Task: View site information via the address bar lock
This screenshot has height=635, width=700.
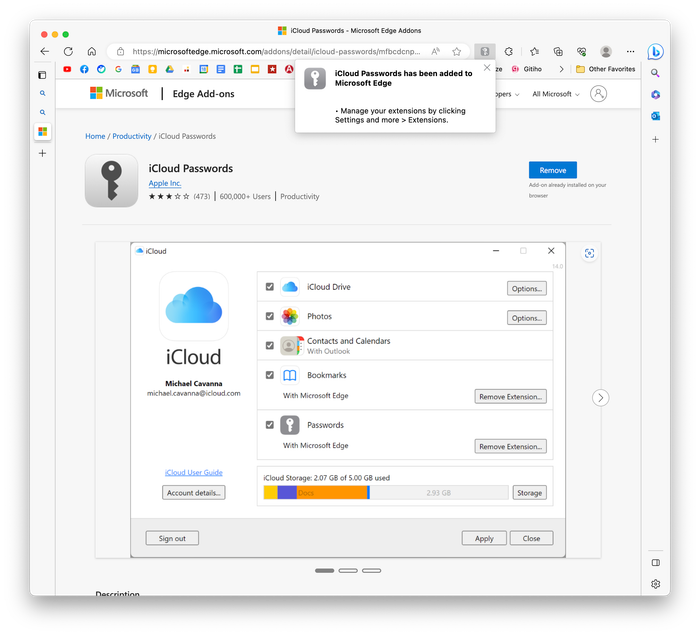Action: click(121, 52)
